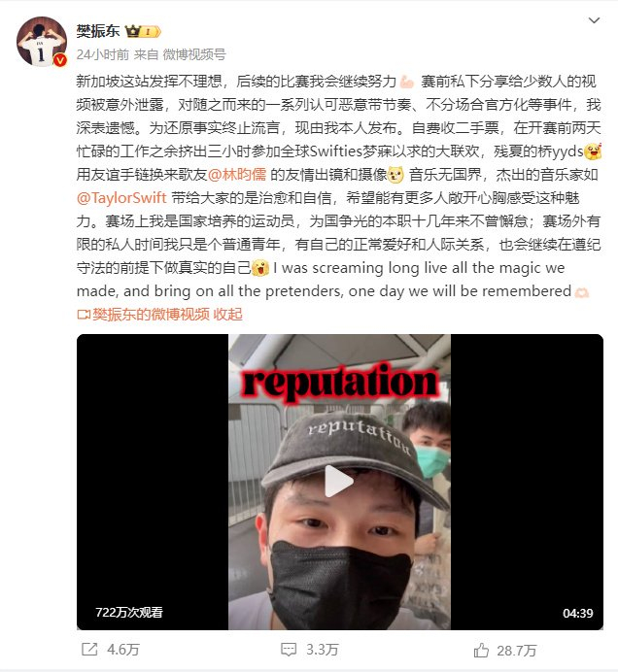Screen dimensions: 618x672
Task: Click the orange verified V badge
Action: tap(60, 60)
